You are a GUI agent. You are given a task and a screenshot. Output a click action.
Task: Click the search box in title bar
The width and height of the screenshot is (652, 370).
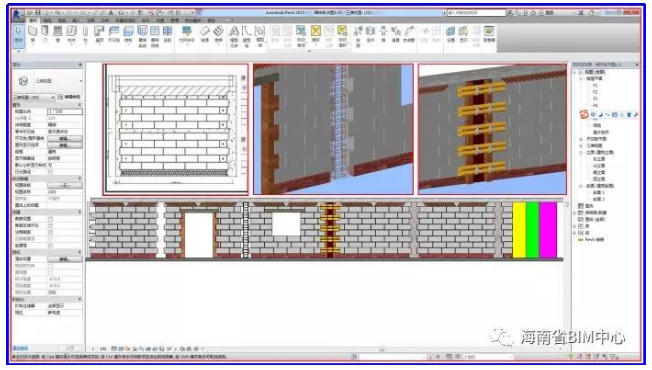tap(476, 13)
